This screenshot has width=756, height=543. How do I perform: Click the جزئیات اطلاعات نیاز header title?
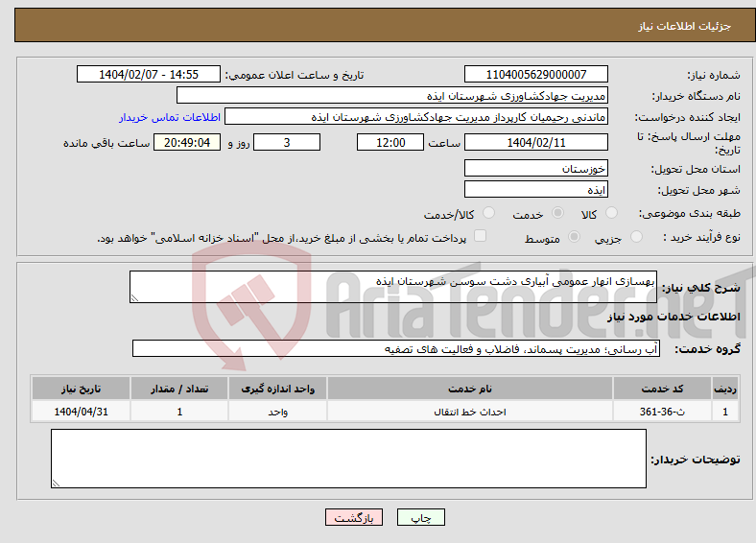(x=685, y=26)
